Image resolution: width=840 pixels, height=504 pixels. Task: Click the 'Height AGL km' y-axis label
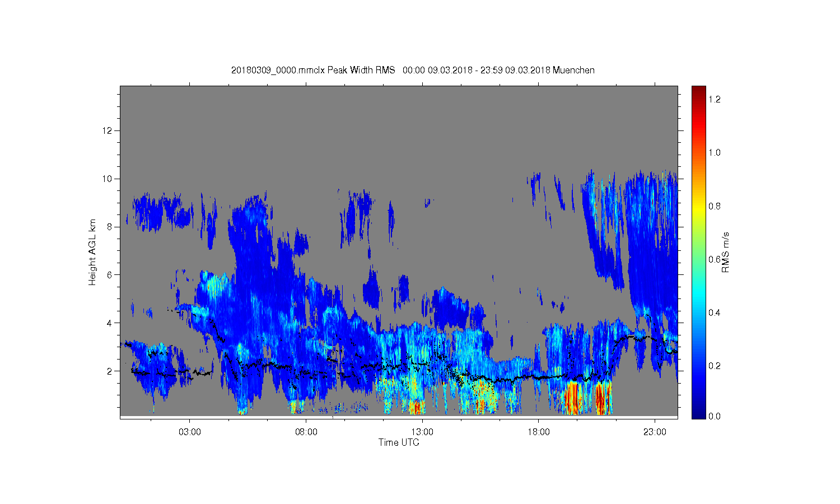click(x=92, y=252)
